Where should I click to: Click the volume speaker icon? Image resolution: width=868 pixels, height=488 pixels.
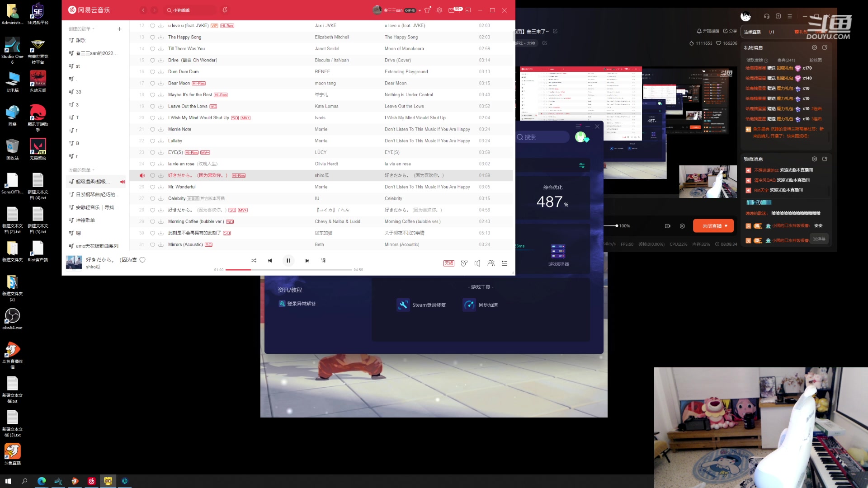click(477, 263)
